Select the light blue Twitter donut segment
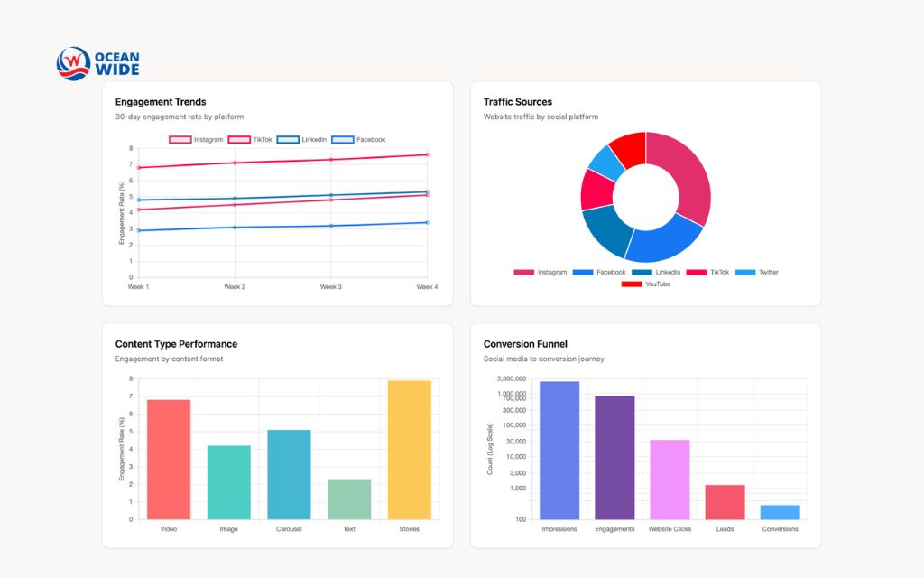Screen dimensions: 924x578 click(x=607, y=161)
